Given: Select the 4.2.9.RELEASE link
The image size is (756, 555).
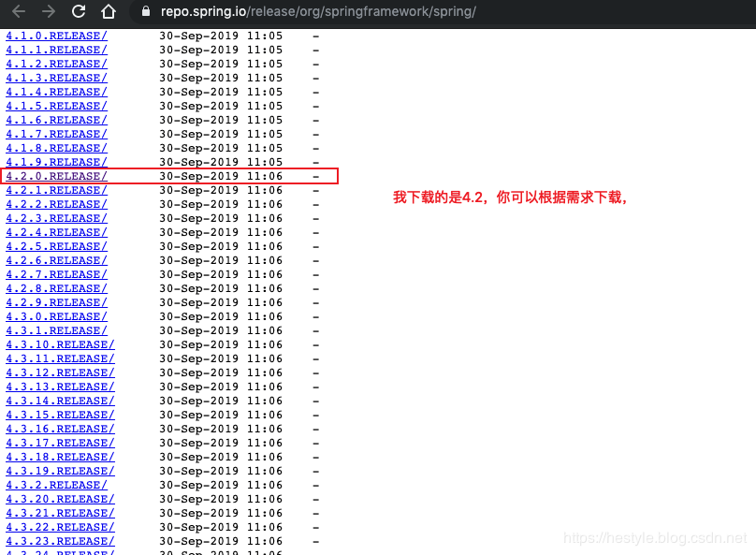Looking at the screenshot, I should (53, 302).
